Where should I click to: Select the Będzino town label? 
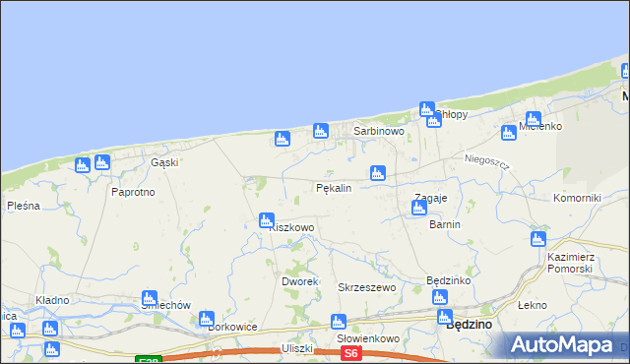pyautogui.click(x=469, y=325)
